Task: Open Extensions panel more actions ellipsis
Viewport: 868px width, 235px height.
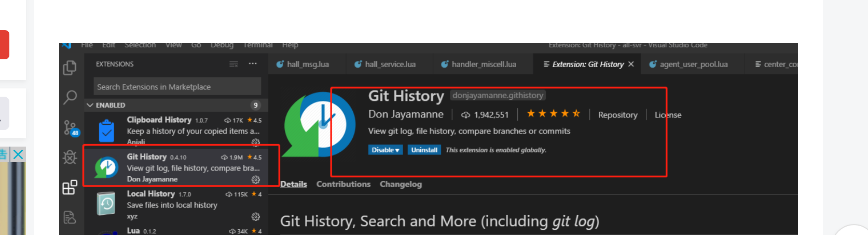Action: pos(253,63)
